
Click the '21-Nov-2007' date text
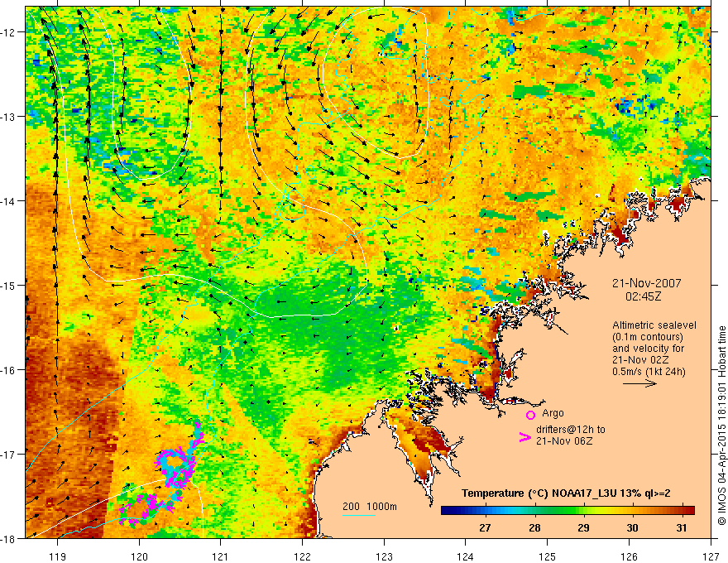tap(646, 283)
